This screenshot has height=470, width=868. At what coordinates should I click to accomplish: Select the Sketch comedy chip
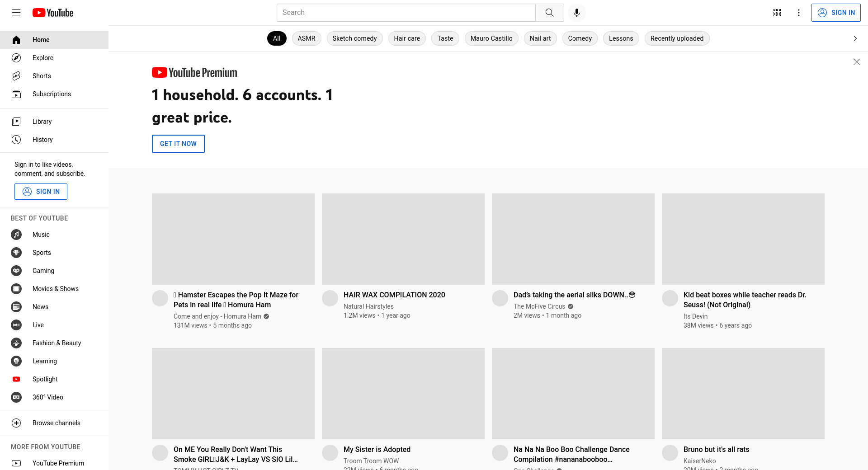click(x=354, y=38)
